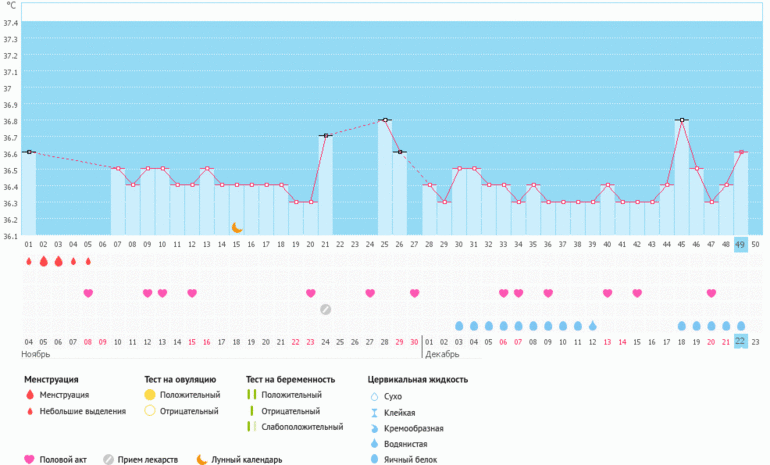Click the cervical fluid drop on cycle day 49

(x=741, y=326)
